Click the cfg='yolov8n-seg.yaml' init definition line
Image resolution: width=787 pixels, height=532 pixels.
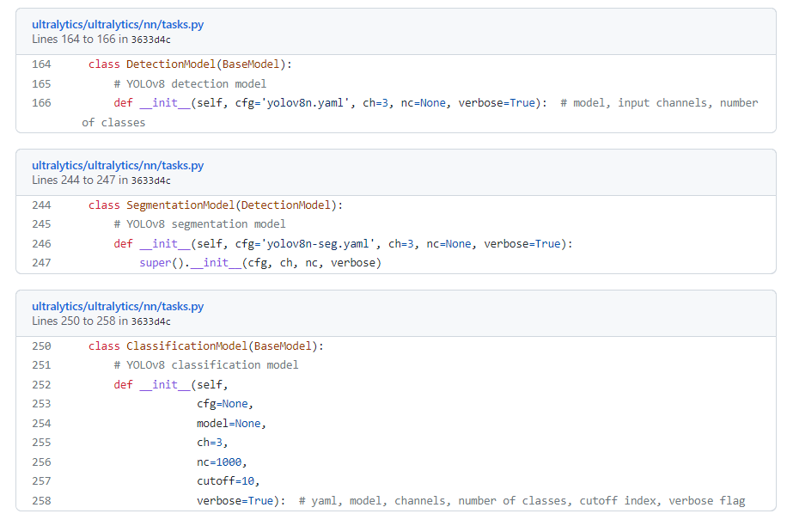click(x=343, y=244)
